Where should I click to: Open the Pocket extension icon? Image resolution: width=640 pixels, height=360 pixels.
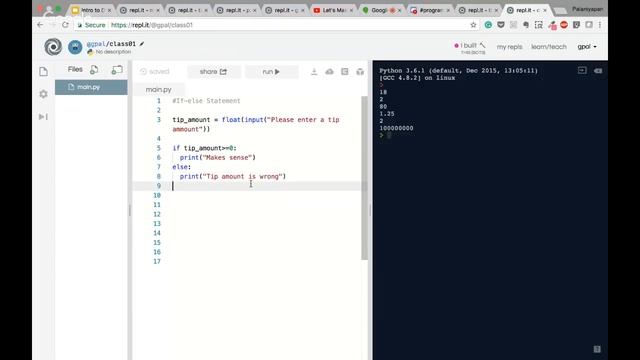(x=501, y=25)
